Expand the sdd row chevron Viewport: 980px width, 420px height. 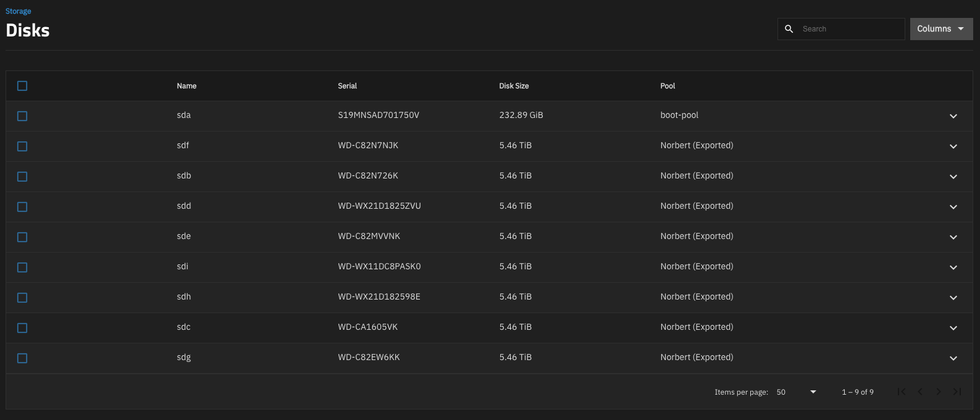coord(953,207)
